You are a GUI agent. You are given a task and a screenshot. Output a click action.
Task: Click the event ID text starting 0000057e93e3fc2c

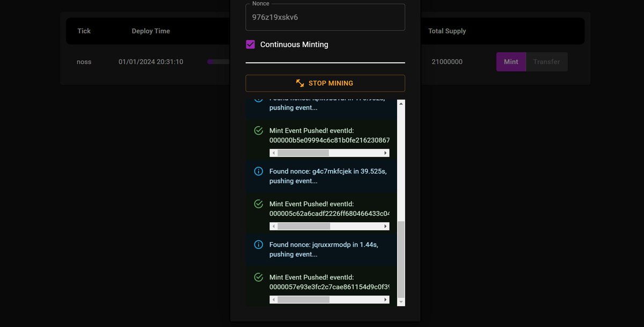[x=330, y=287]
